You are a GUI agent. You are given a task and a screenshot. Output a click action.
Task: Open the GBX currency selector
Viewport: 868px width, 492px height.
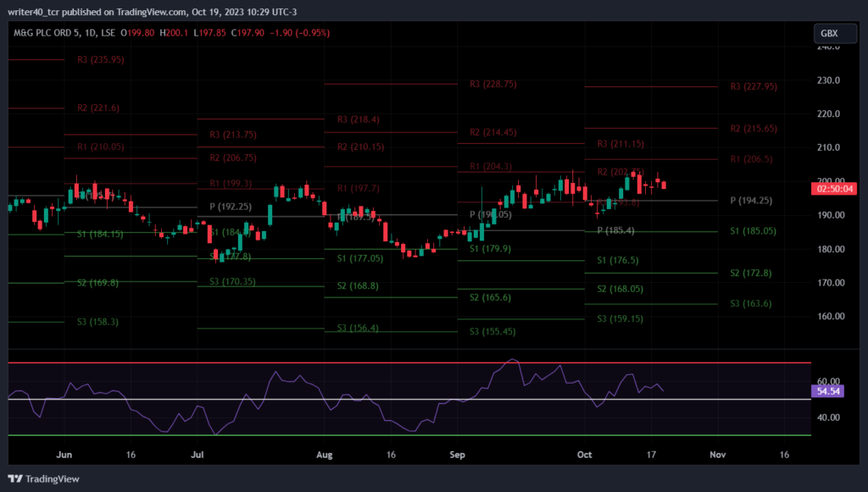click(x=835, y=33)
